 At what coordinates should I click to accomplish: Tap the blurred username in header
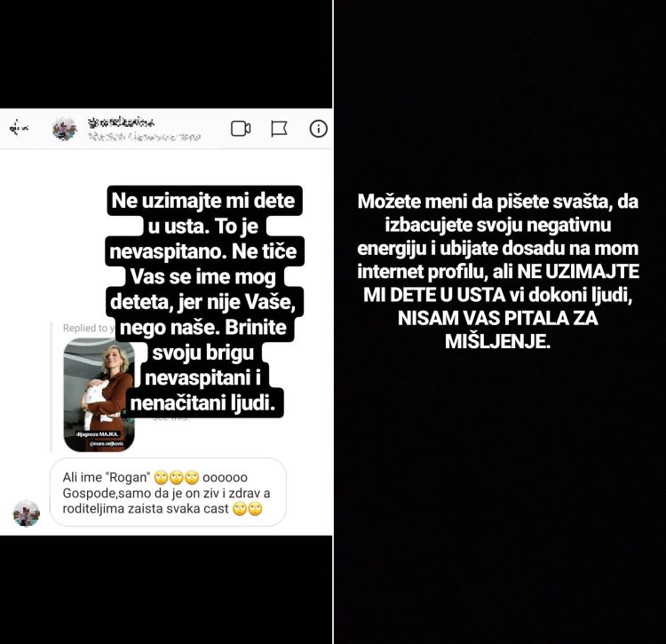click(121, 123)
